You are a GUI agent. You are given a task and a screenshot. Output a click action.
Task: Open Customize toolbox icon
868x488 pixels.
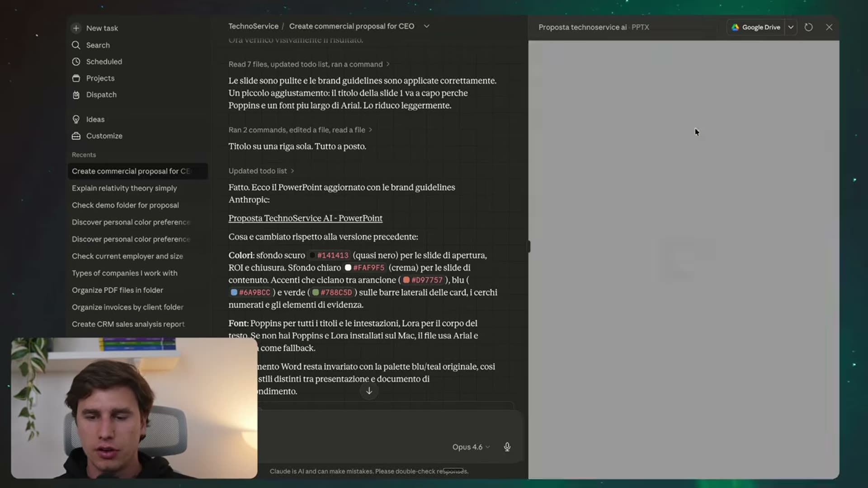click(76, 136)
